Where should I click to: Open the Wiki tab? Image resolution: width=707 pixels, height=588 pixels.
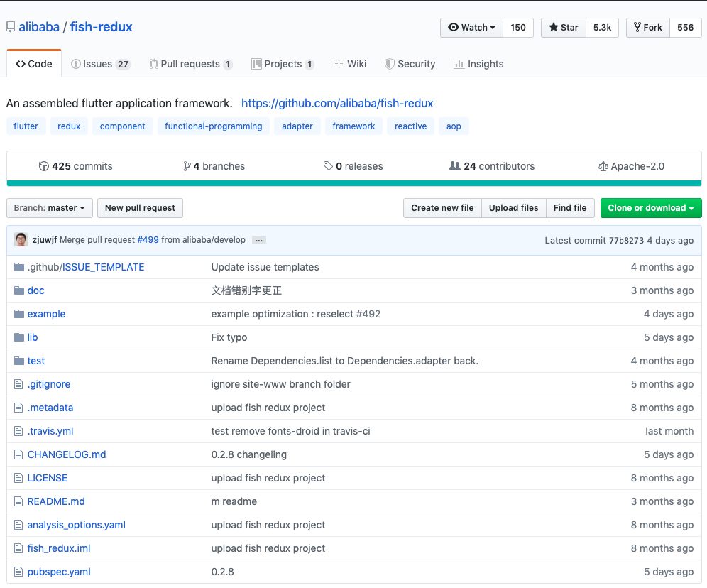pyautogui.click(x=350, y=64)
